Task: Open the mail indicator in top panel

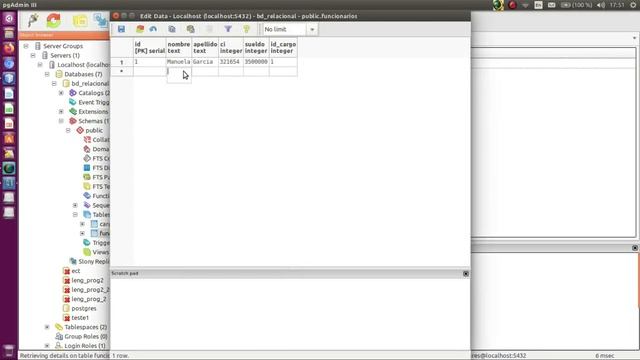Action: click(x=551, y=5)
